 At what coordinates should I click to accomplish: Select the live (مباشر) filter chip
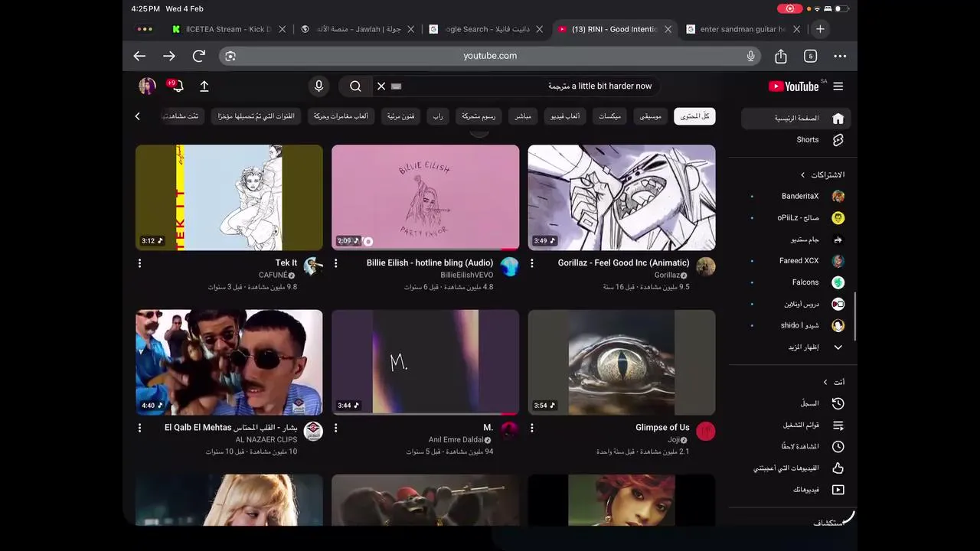(523, 116)
